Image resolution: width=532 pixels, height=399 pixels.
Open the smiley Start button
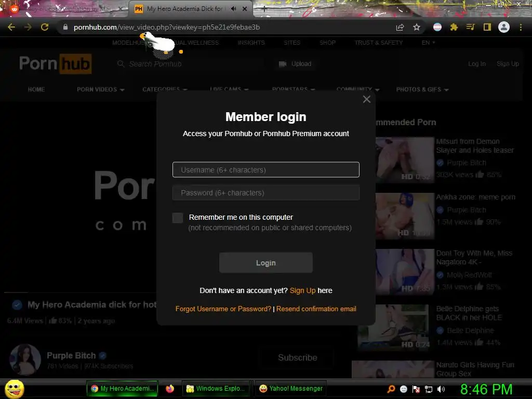tap(14, 389)
